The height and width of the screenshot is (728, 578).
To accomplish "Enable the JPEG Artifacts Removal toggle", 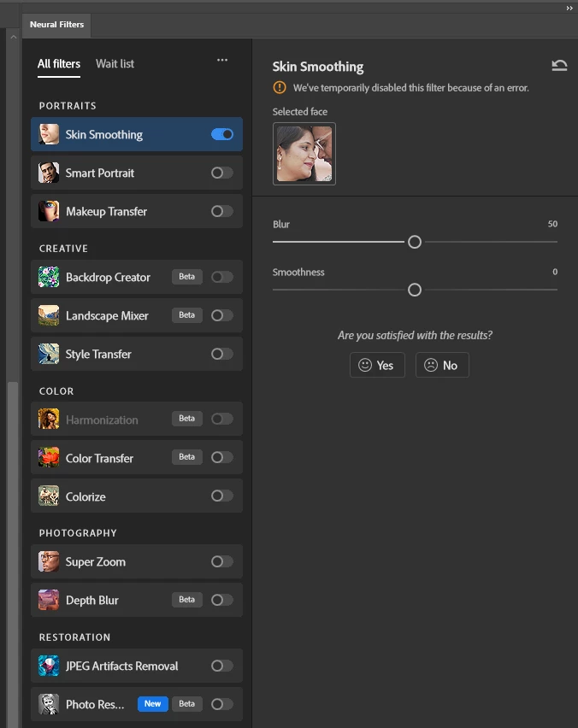I will pos(222,666).
